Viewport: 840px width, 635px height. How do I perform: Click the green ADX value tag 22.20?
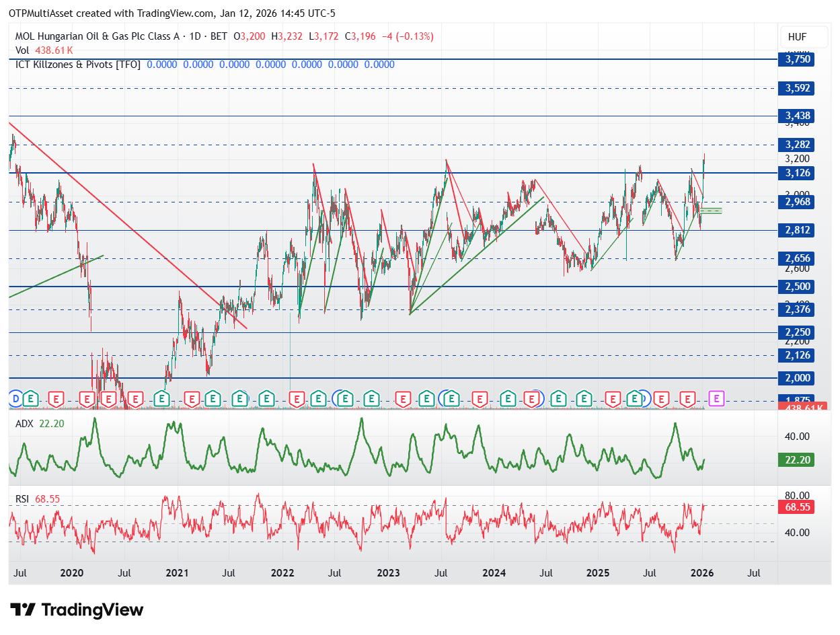(x=796, y=459)
